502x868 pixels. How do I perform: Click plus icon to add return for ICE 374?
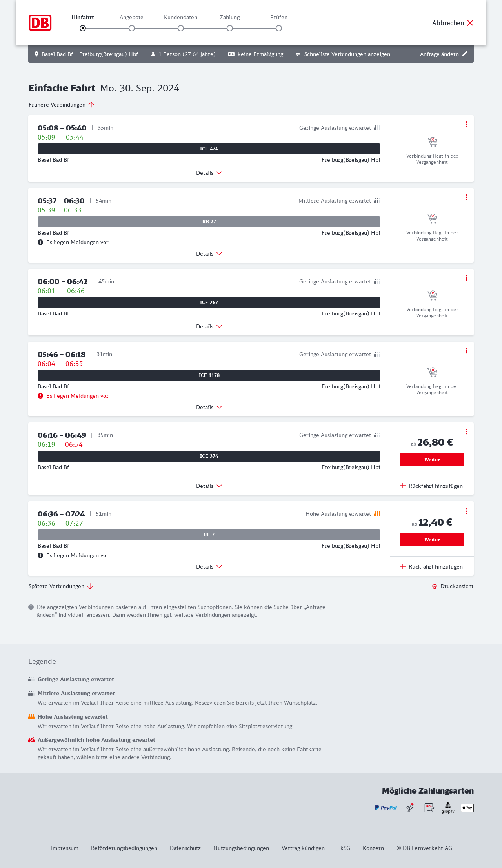(403, 486)
